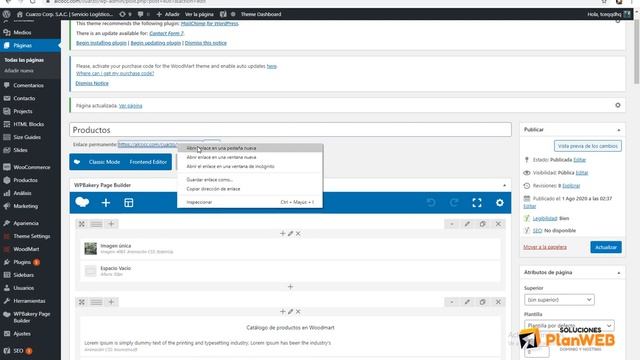Open the Plantilla template dropdown

569,325
